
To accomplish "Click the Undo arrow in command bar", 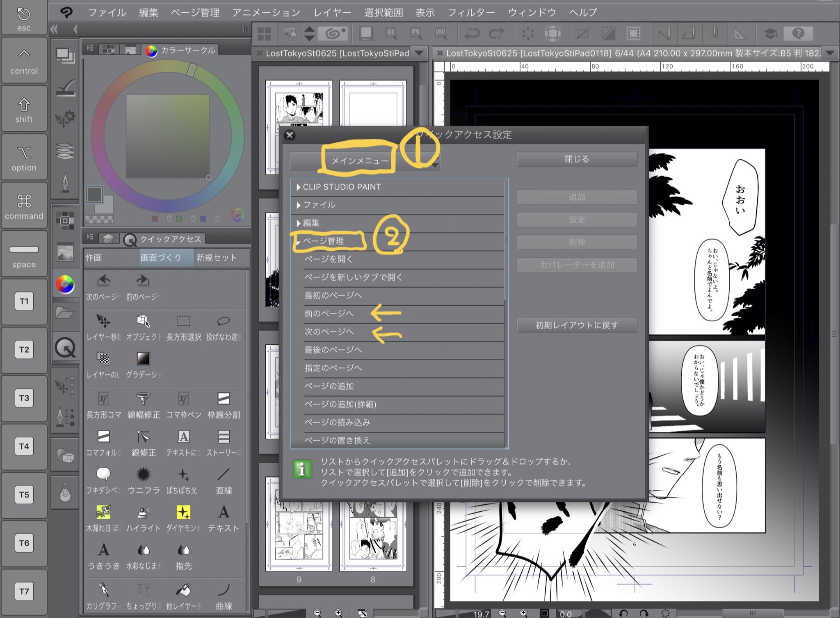I will coord(472,33).
